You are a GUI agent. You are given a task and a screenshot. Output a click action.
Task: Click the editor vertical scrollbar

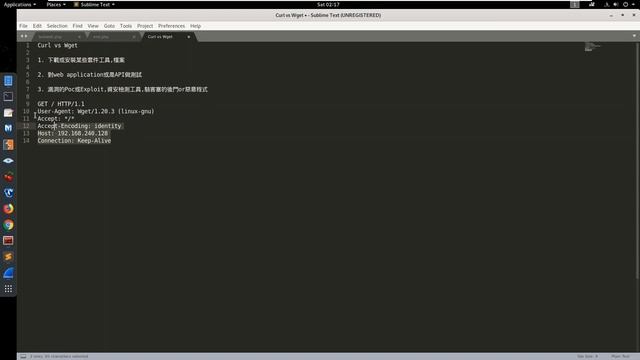637,161
